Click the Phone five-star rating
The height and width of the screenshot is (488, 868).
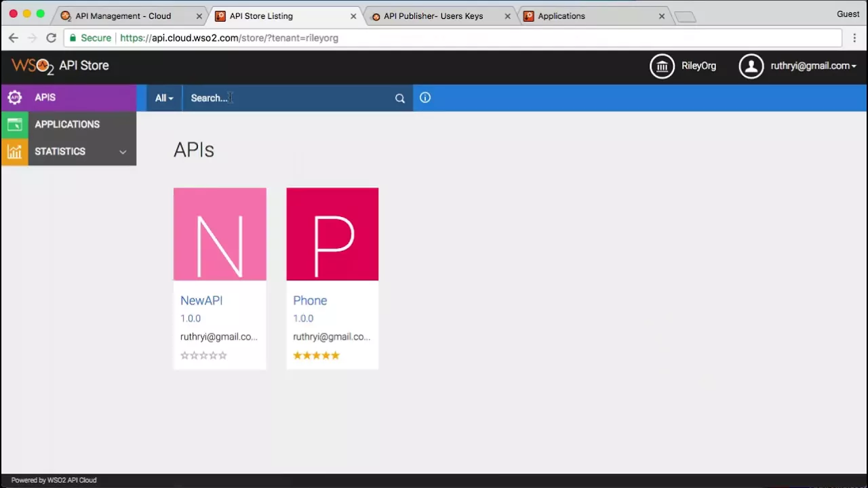coord(316,355)
